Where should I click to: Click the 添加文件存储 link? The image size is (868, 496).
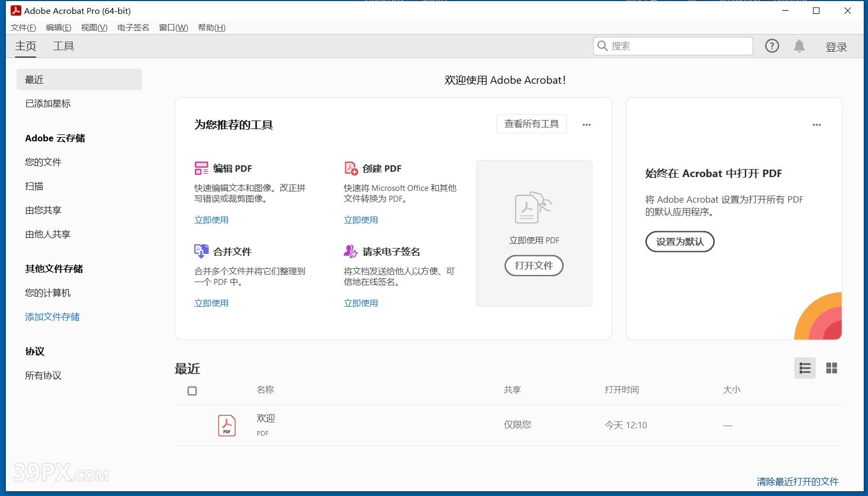(52, 317)
